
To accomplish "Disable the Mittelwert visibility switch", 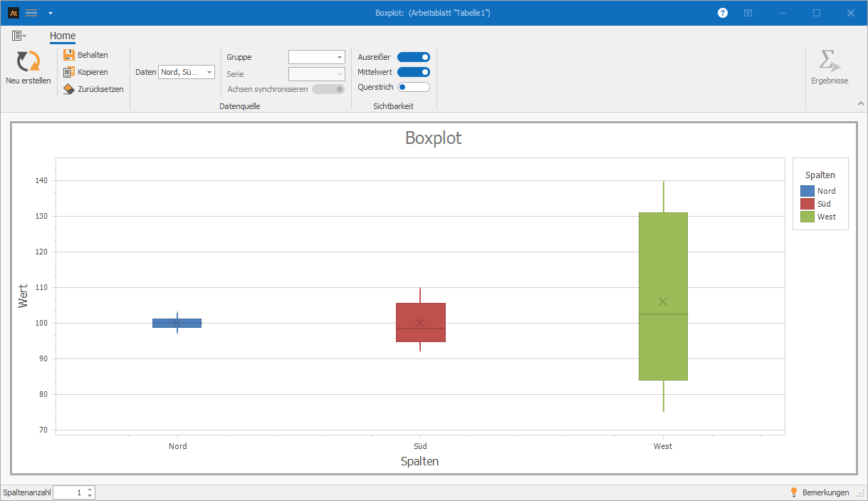I will coord(414,72).
